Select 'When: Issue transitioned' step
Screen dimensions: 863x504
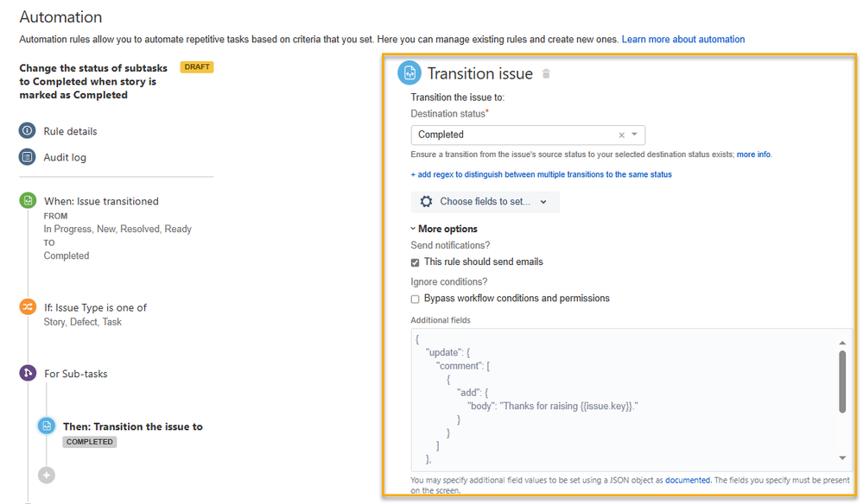pyautogui.click(x=101, y=201)
